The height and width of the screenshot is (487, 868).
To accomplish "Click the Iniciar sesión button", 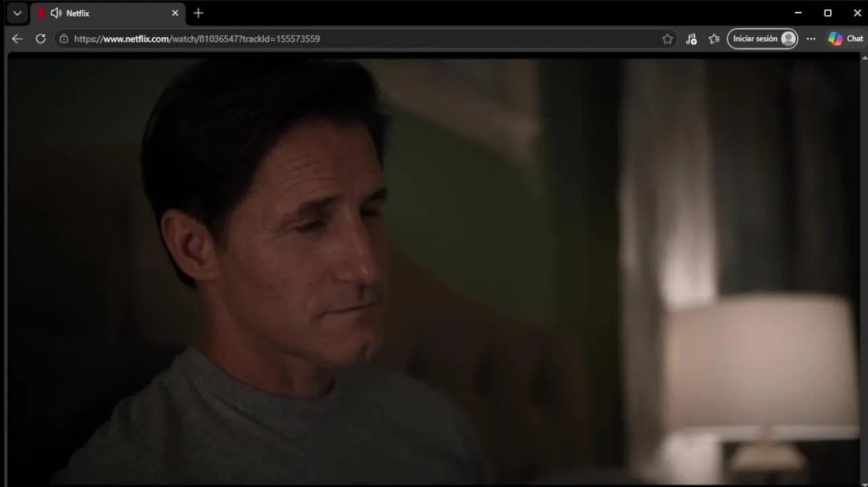I will pyautogui.click(x=763, y=39).
